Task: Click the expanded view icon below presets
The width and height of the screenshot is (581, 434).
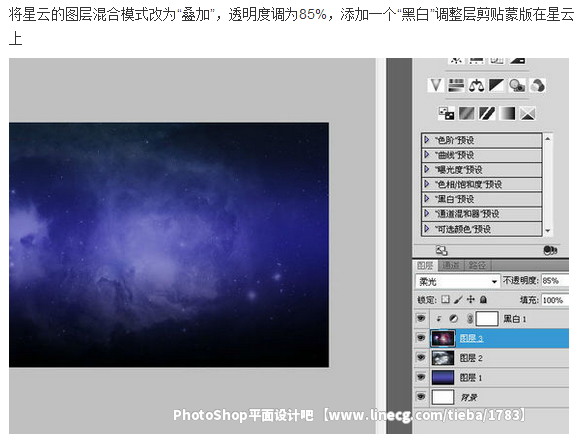Action: [x=442, y=251]
